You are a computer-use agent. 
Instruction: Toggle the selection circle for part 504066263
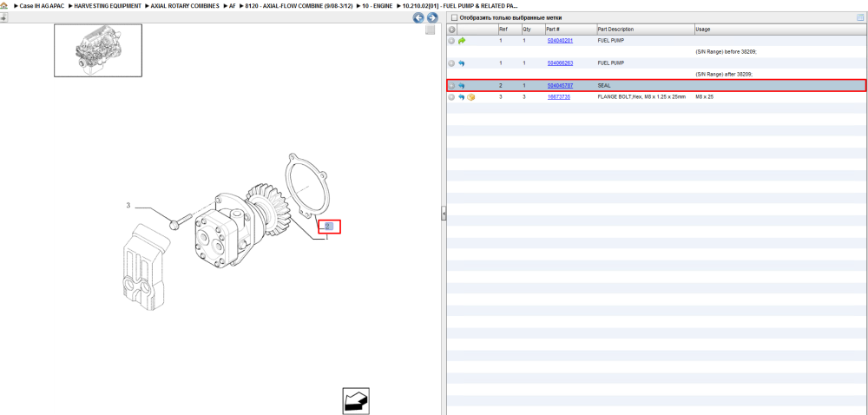[451, 63]
